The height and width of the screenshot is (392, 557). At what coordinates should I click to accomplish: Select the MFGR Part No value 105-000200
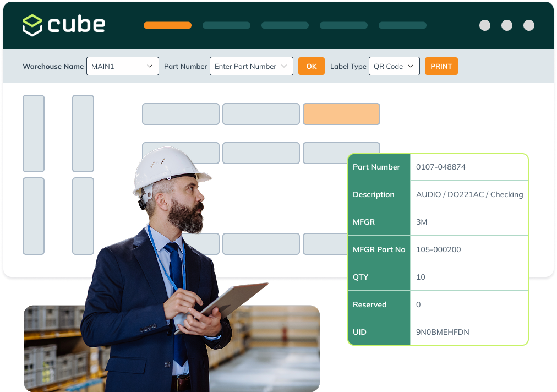[x=438, y=249]
